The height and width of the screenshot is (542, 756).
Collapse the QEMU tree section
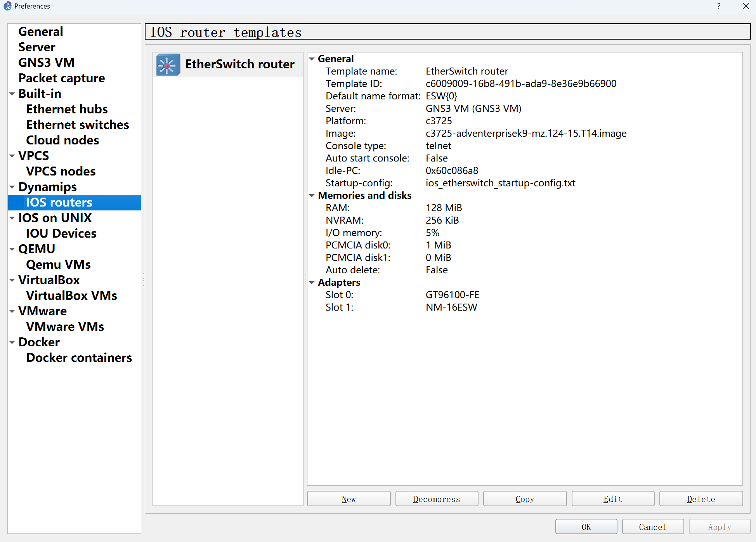(x=12, y=249)
